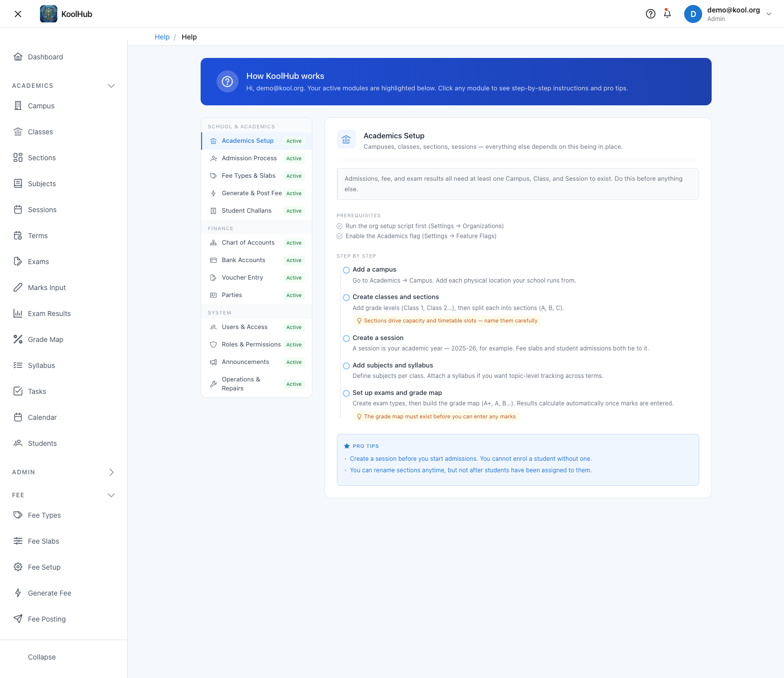Image resolution: width=784 pixels, height=678 pixels.
Task: Open Roles & Permissions help module
Action: pyautogui.click(x=257, y=344)
